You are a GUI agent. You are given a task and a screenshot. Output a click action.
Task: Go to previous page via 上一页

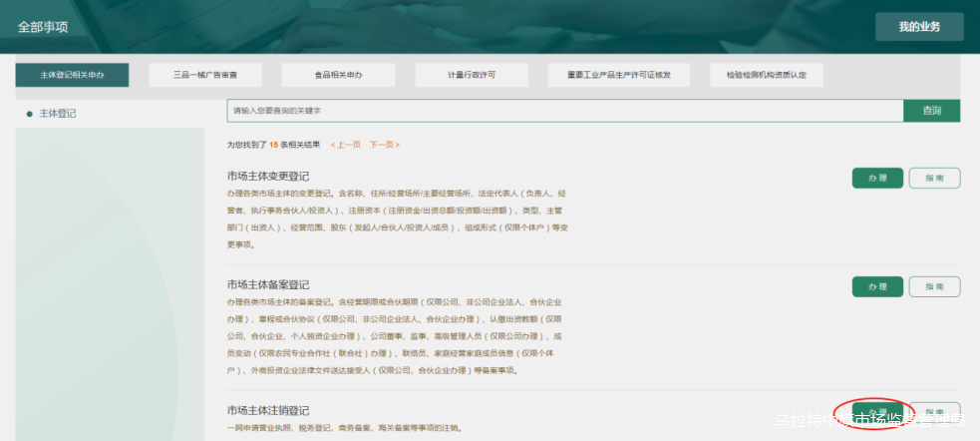coord(345,145)
